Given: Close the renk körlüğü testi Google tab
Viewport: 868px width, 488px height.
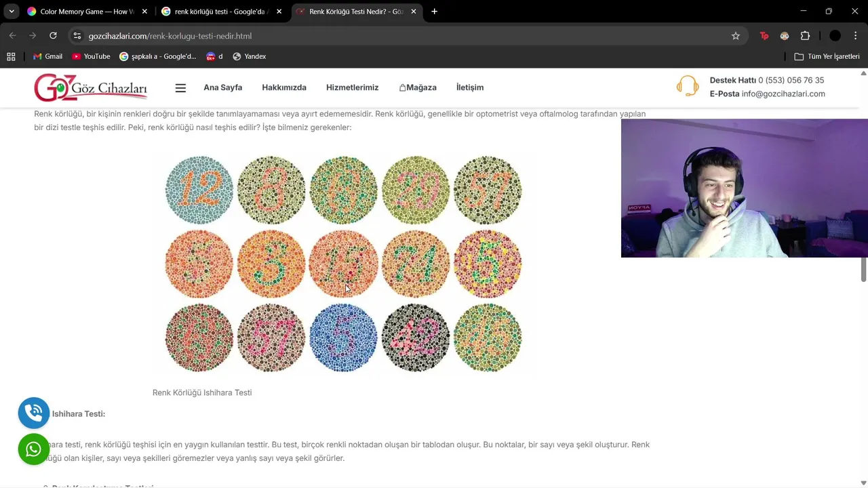Looking at the screenshot, I should [279, 12].
